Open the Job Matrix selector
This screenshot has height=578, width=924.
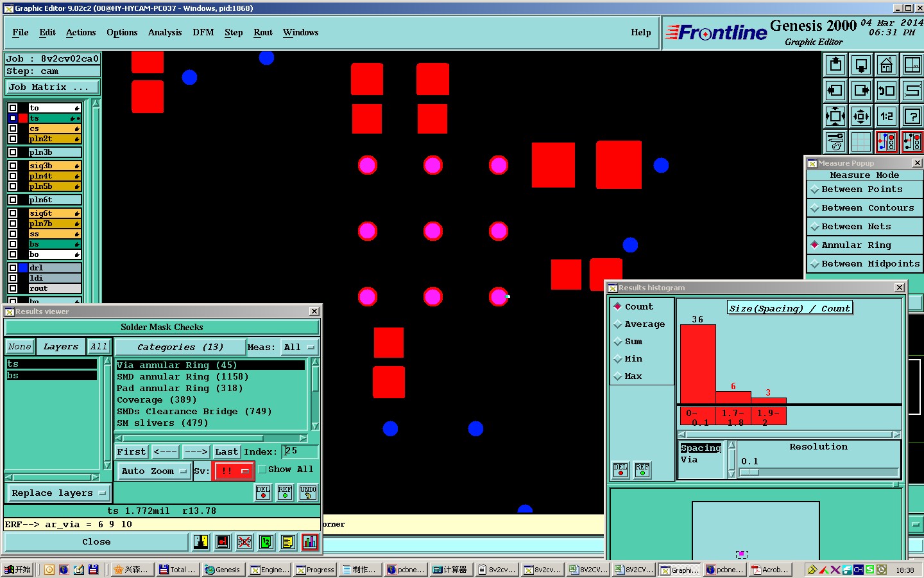coord(53,87)
